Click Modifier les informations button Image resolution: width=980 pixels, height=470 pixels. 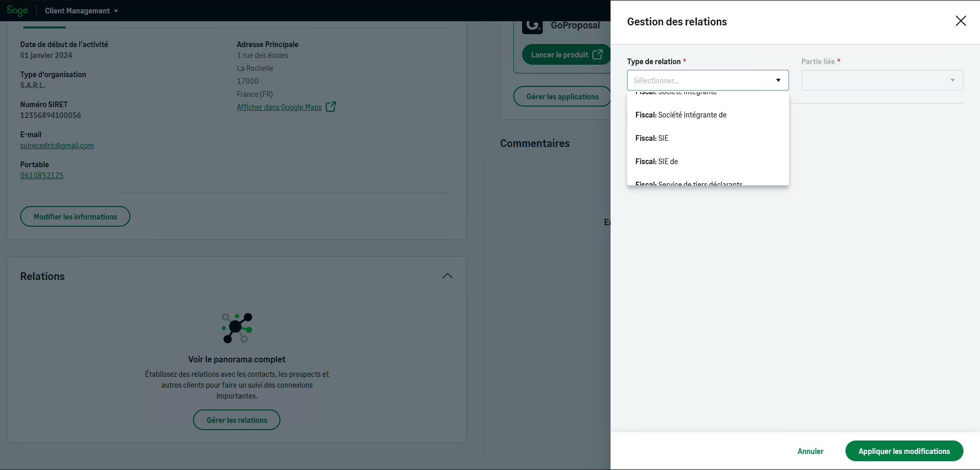[x=75, y=216]
